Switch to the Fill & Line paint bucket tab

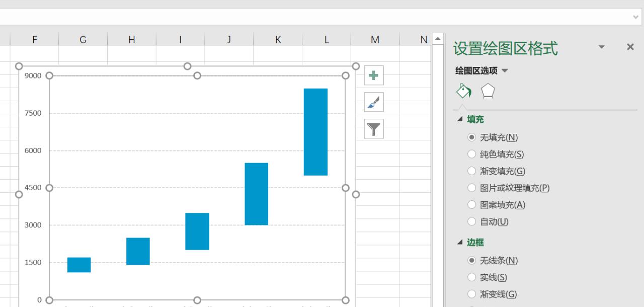(463, 91)
